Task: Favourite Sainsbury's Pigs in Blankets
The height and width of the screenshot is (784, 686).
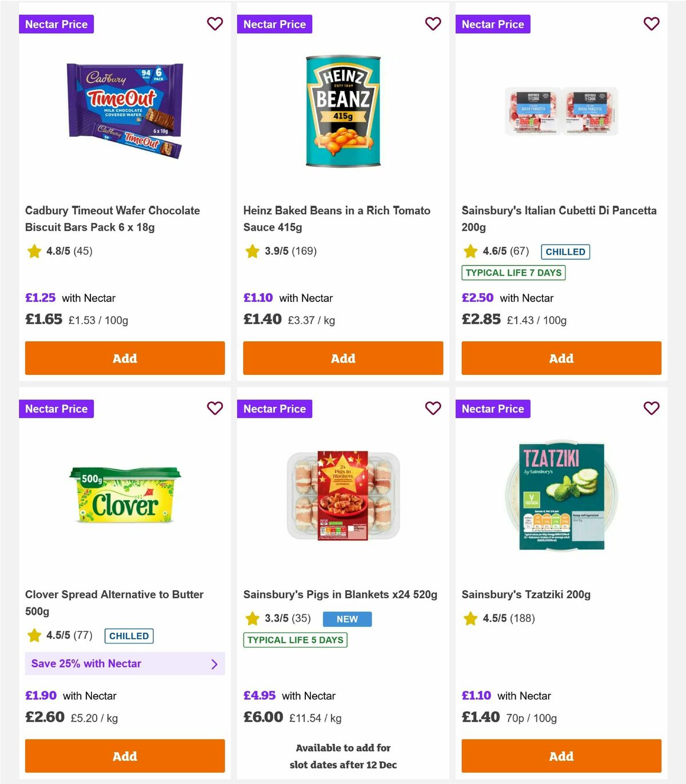Action: (433, 409)
